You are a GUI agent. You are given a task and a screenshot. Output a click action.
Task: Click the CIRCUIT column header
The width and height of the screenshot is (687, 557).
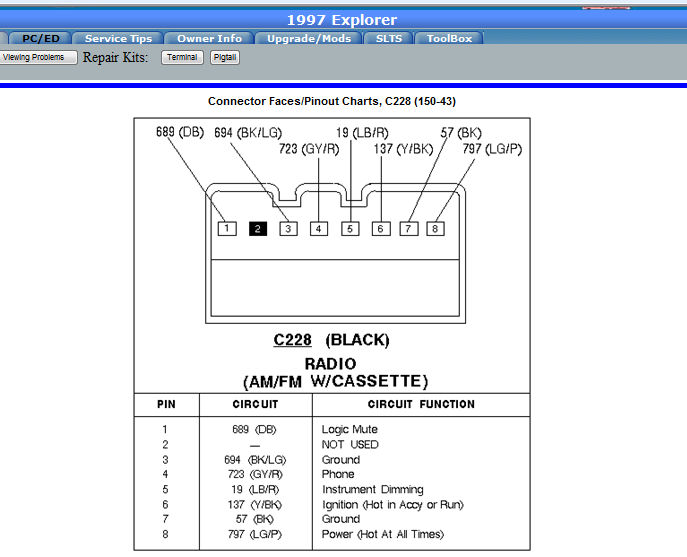(x=255, y=404)
